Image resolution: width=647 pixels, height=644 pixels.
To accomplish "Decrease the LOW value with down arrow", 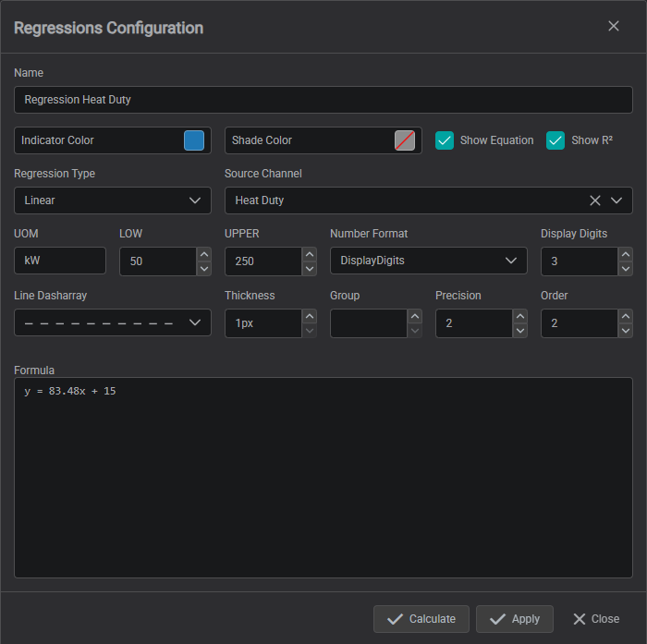I will pyautogui.click(x=204, y=269).
